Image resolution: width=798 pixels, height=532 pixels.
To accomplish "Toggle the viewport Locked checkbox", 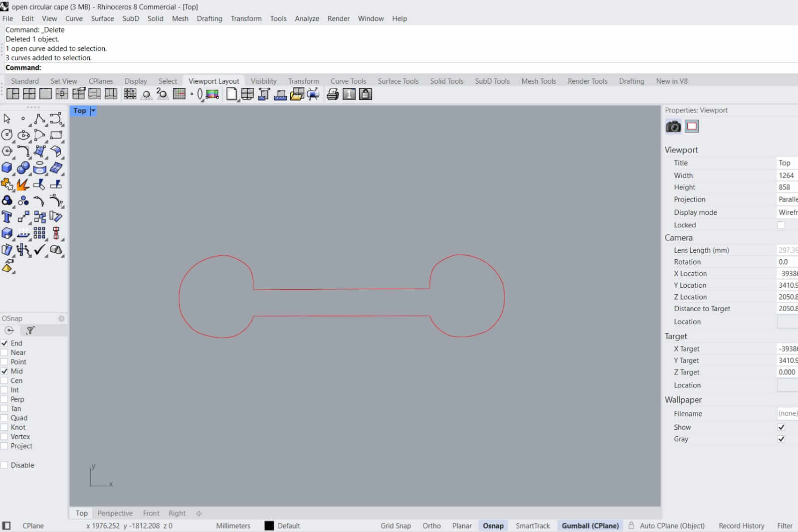I will [781, 225].
